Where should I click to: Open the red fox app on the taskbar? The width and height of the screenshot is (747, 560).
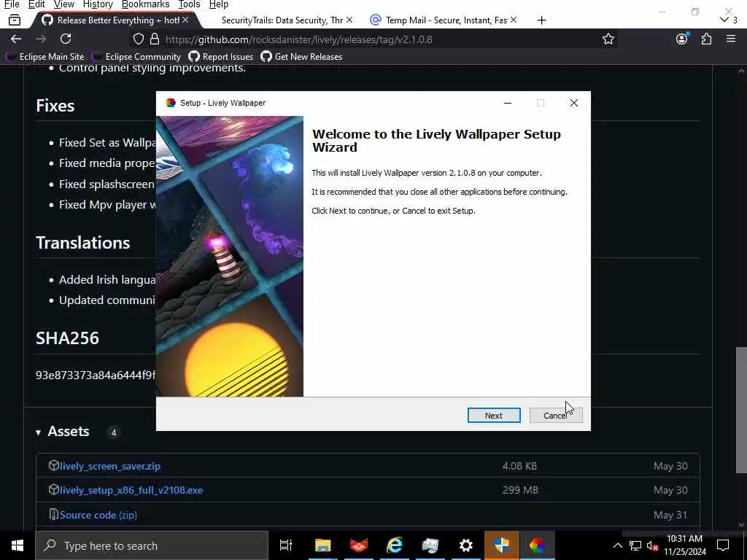[x=359, y=545]
